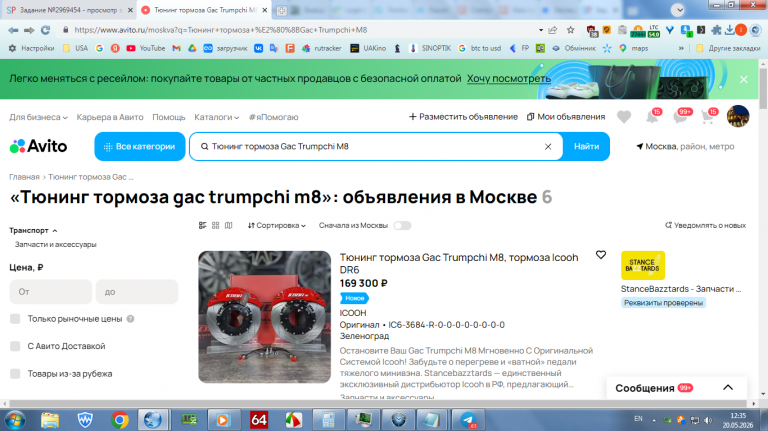This screenshot has width=768, height=431.
Task: Open the 'Другие закладки' folder
Action: click(x=728, y=48)
